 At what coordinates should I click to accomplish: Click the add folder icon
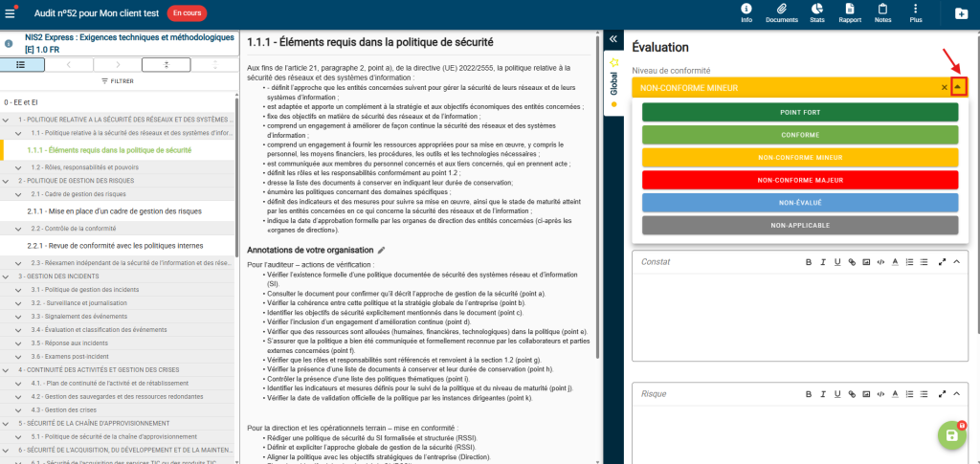point(962,13)
